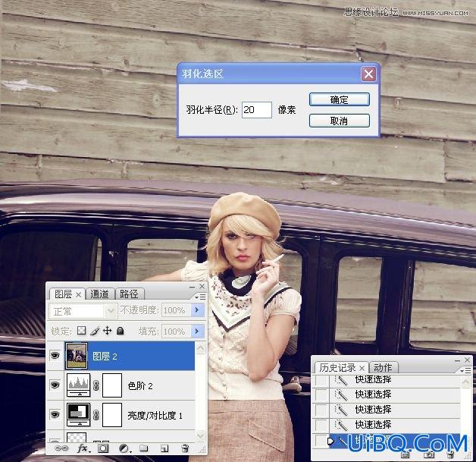Create new snapshot with camera icon
The height and width of the screenshot is (462, 476).
click(428, 454)
